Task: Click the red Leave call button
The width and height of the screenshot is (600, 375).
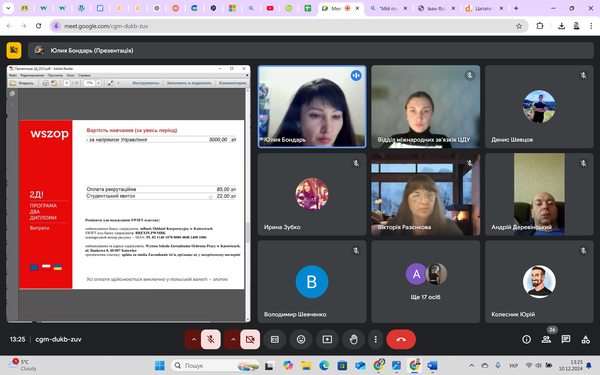Action: 401,339
